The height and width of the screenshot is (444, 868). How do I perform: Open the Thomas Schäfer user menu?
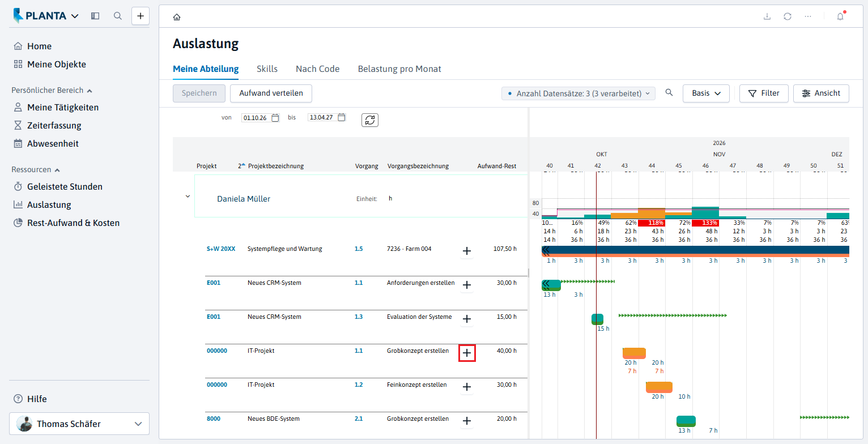coord(79,424)
